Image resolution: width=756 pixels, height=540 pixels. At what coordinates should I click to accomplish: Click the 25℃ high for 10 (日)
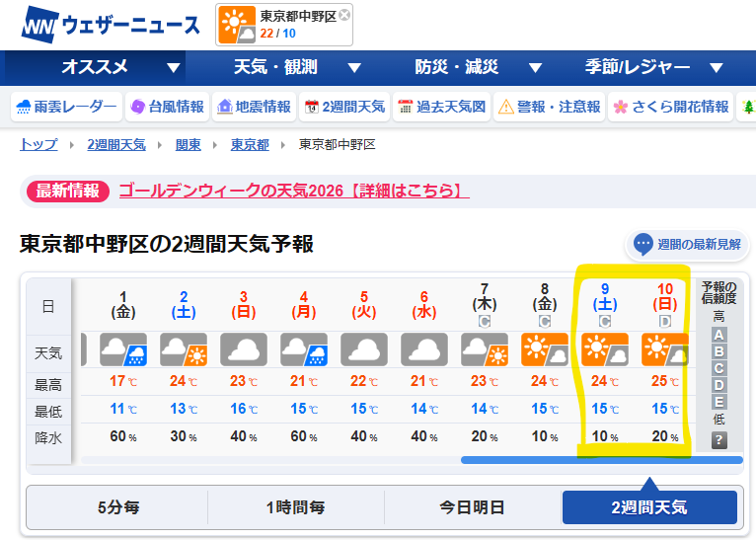pos(665,381)
